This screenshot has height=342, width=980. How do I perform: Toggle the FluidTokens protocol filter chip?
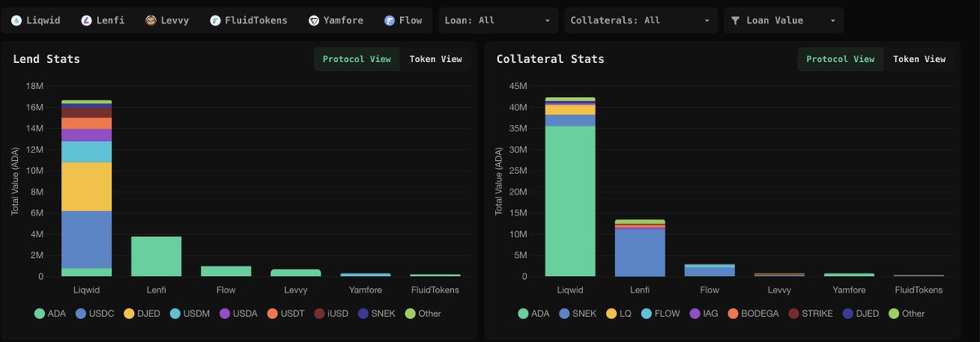pyautogui.click(x=249, y=20)
